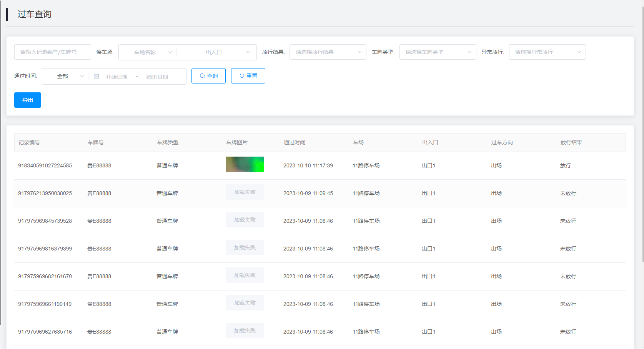Open the 全部 time type dropdown
The height and width of the screenshot is (349, 644).
(x=65, y=76)
